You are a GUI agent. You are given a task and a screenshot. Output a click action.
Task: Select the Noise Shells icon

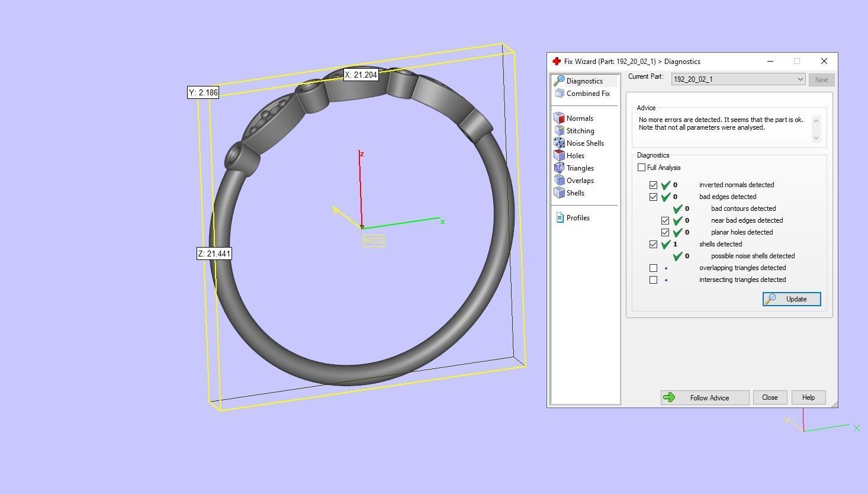(559, 143)
